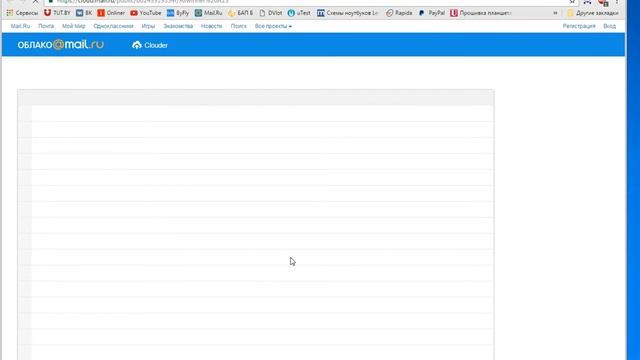Expand the Все проекты dropdown

(x=273, y=26)
